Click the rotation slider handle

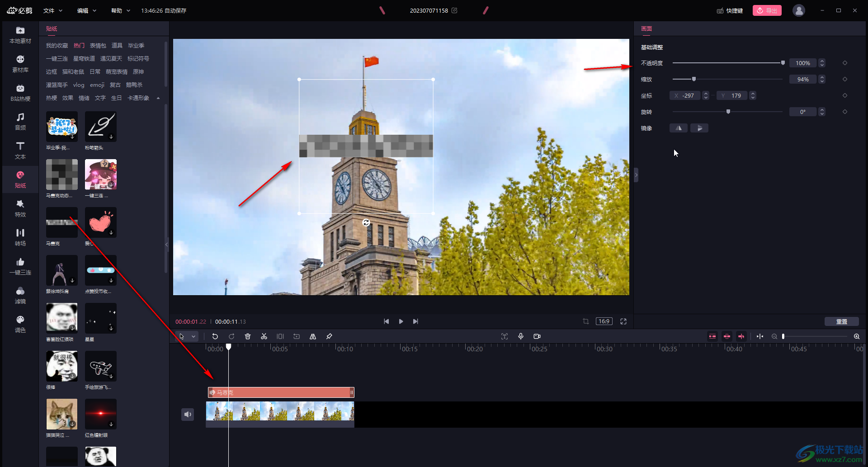(x=728, y=112)
